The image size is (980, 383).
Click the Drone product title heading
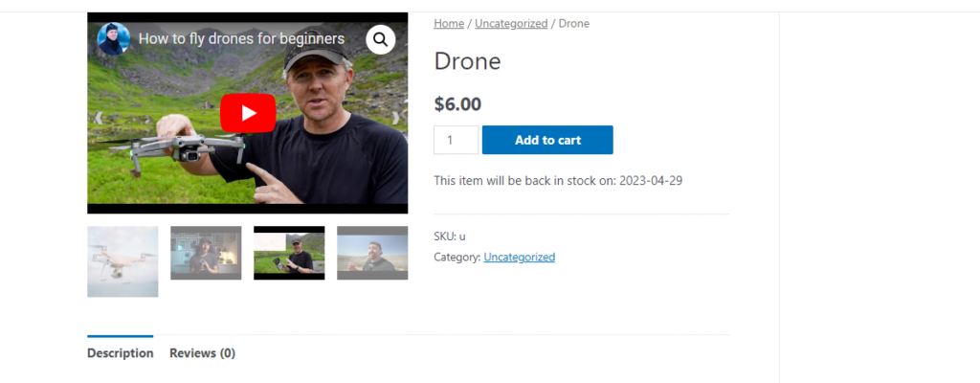coord(467,61)
